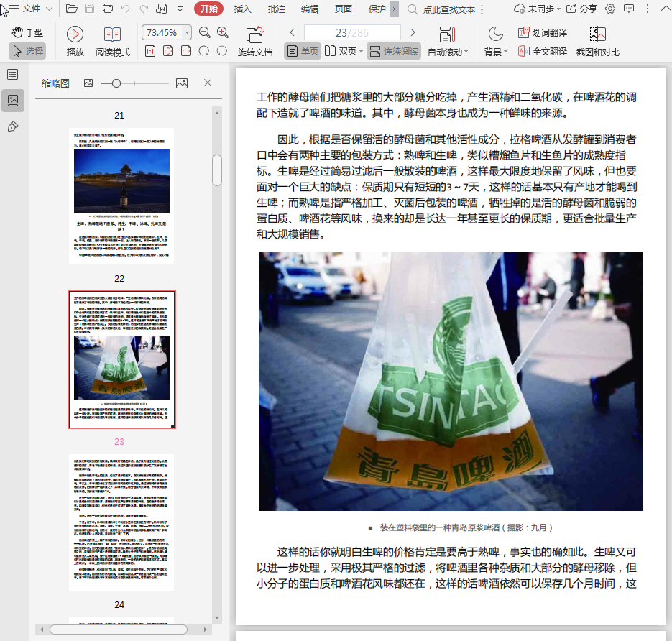Toggle 双页 double page view
Screen dimensions: 672x641
[x=341, y=52]
